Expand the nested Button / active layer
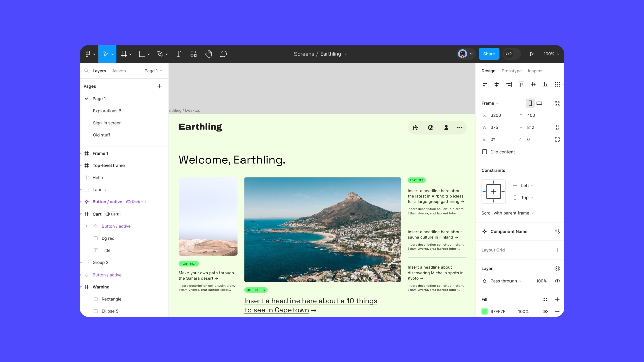 tap(87, 226)
